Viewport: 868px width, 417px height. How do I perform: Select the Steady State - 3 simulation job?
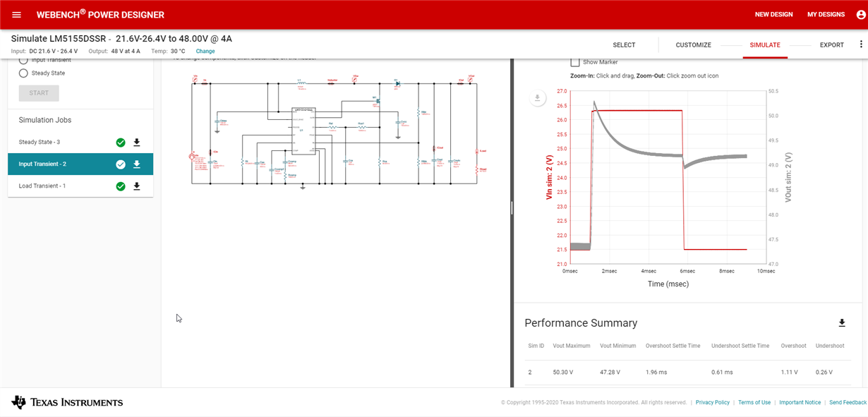tap(80, 143)
